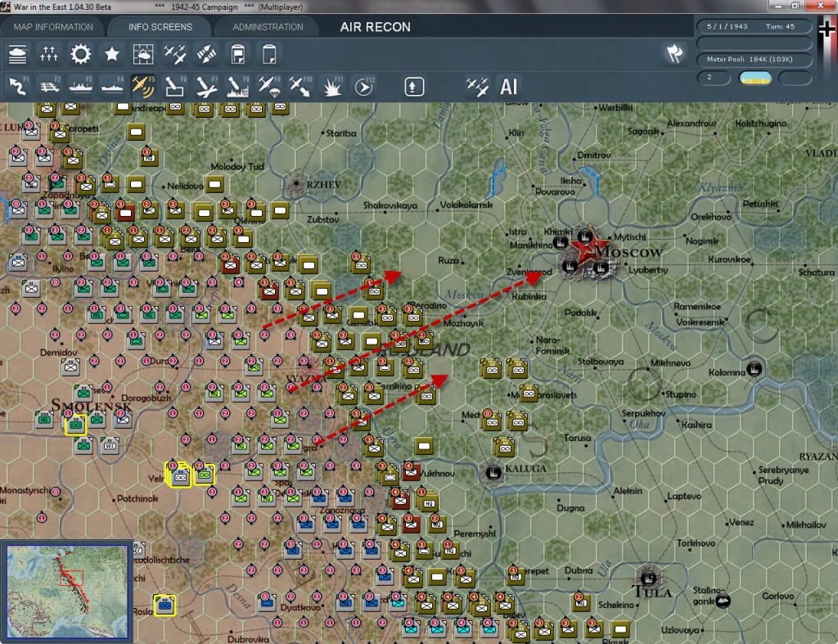838x644 pixels.
Task: Click the AI button
Action: 508,87
